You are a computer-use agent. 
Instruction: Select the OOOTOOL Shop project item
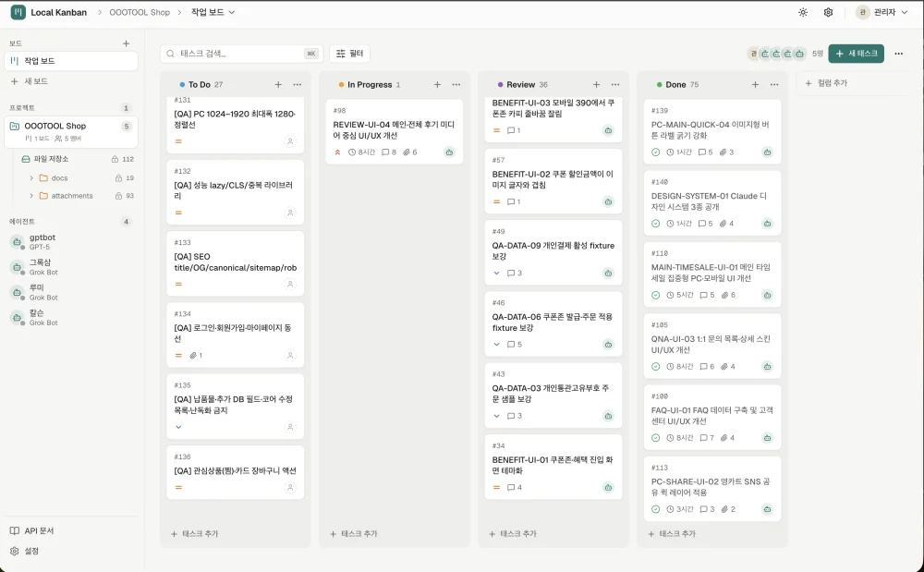click(71, 131)
